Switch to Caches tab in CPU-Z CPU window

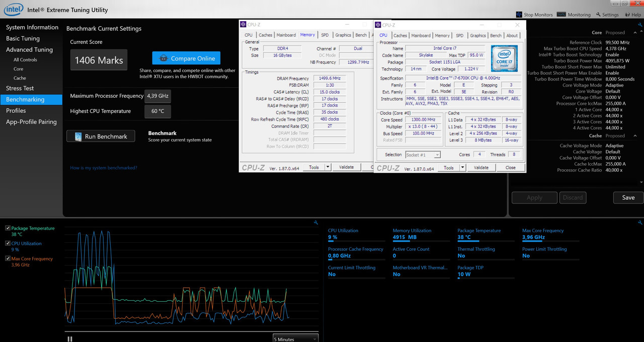(x=400, y=35)
